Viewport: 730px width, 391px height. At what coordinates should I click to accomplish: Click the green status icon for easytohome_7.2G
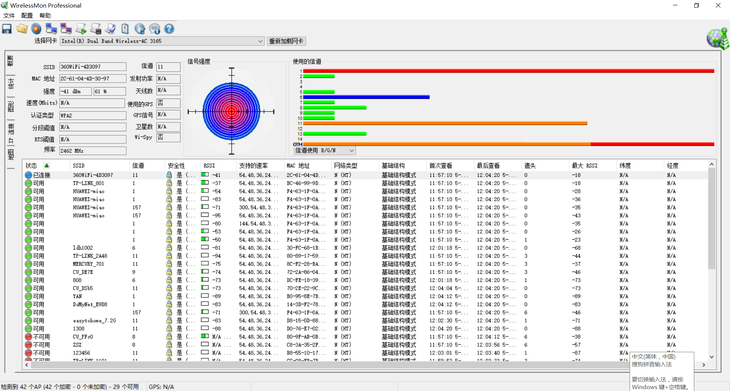pos(28,320)
